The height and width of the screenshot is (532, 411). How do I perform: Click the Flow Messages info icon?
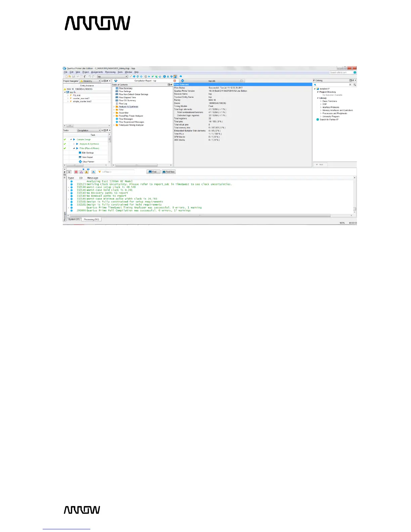click(x=117, y=119)
